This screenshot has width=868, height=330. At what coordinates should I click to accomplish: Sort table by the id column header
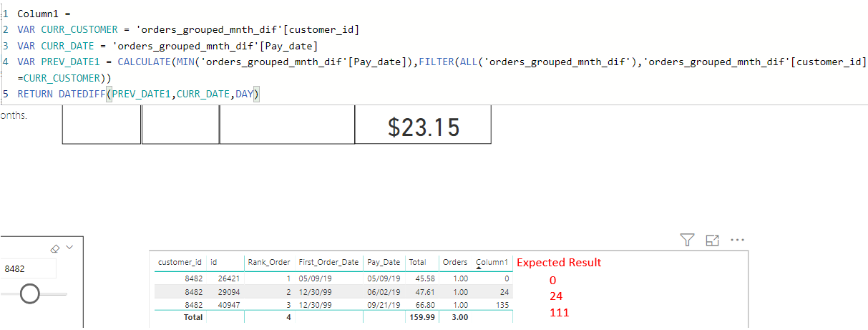tap(213, 263)
